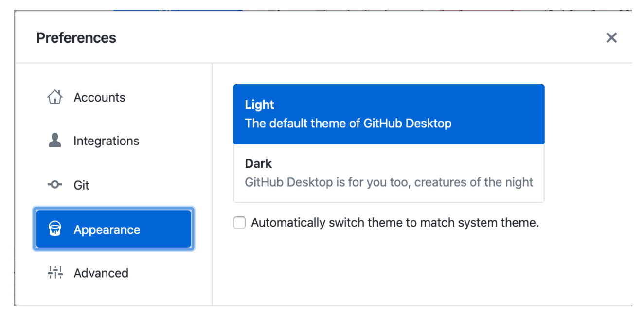The width and height of the screenshot is (644, 319).
Task: Click the person icon beside Integrations
Action: point(55,141)
